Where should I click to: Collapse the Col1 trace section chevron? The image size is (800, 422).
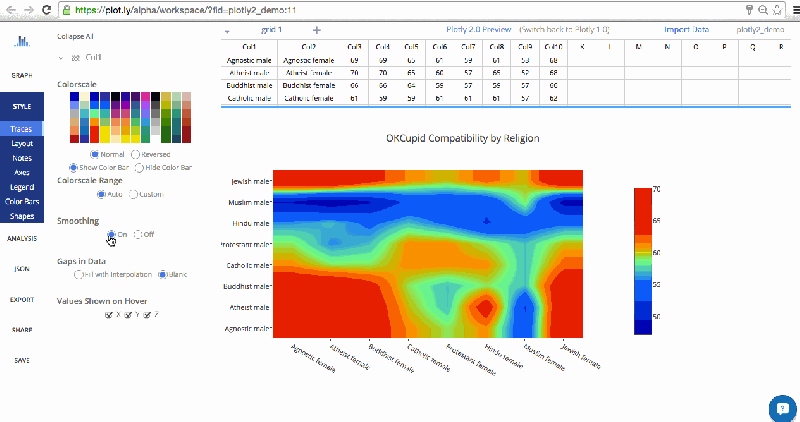tap(61, 58)
